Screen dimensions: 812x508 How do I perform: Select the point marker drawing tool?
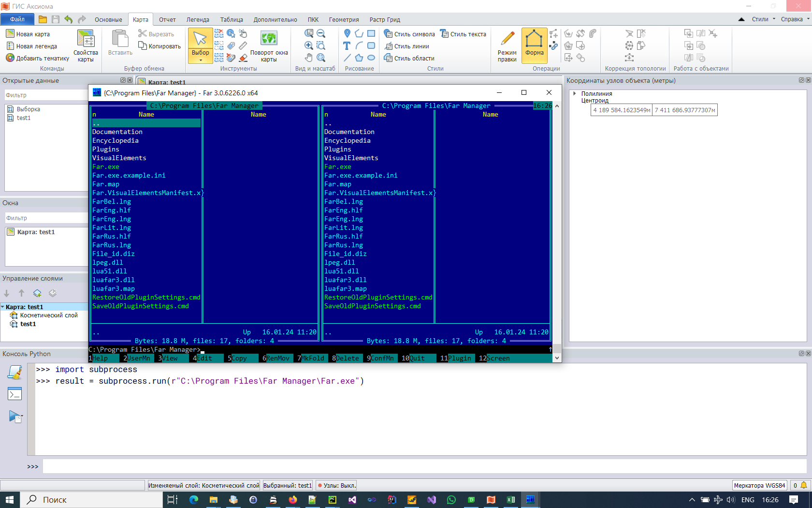click(x=347, y=33)
